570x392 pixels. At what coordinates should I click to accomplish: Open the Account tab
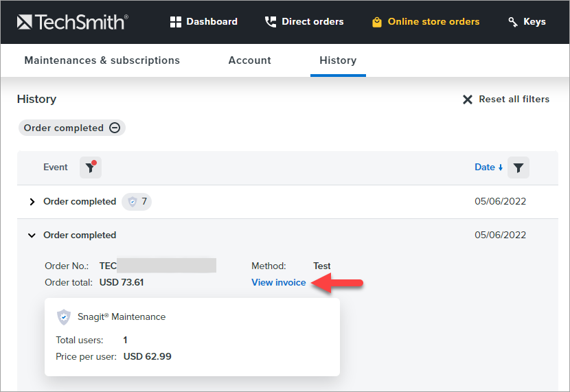(x=249, y=60)
